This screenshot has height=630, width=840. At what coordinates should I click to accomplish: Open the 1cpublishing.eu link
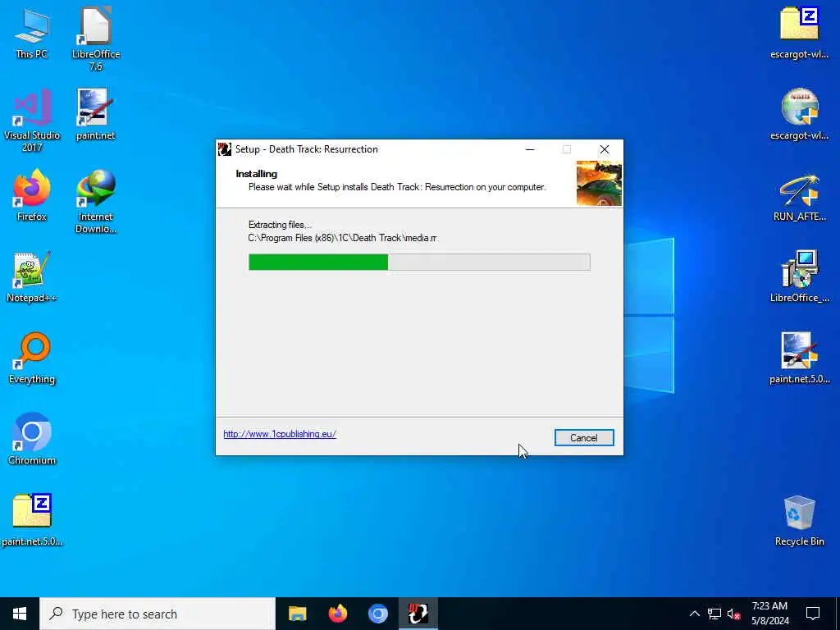[280, 434]
